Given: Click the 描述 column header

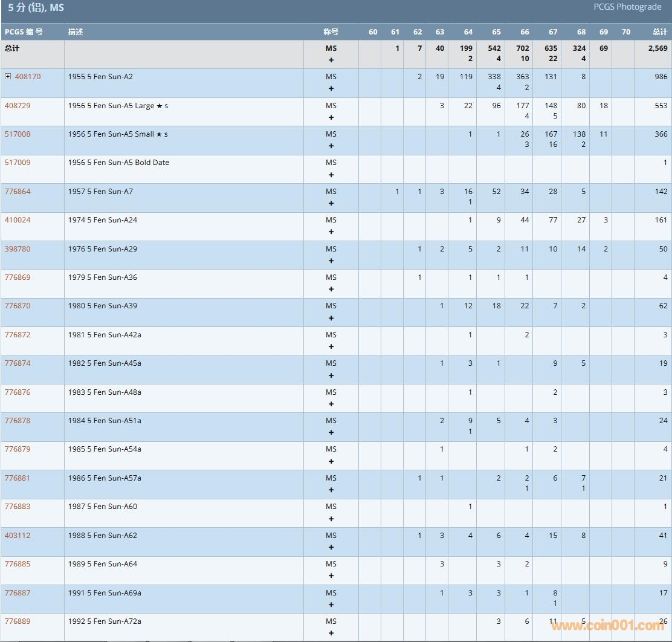Looking at the screenshot, I should [76, 32].
